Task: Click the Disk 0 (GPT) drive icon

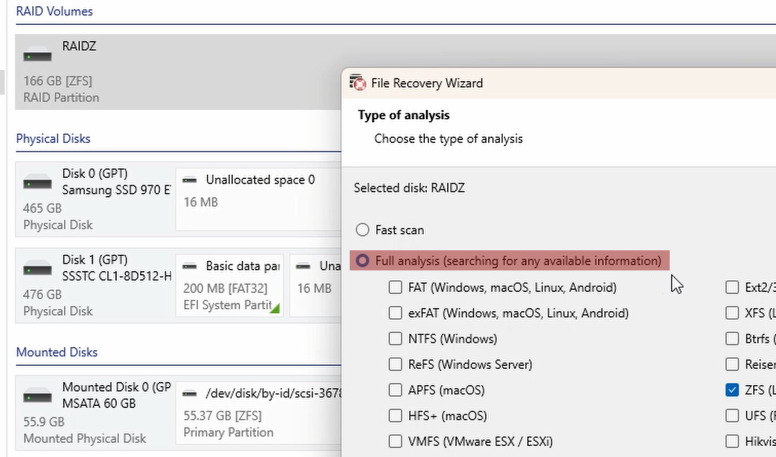Action: point(37,182)
